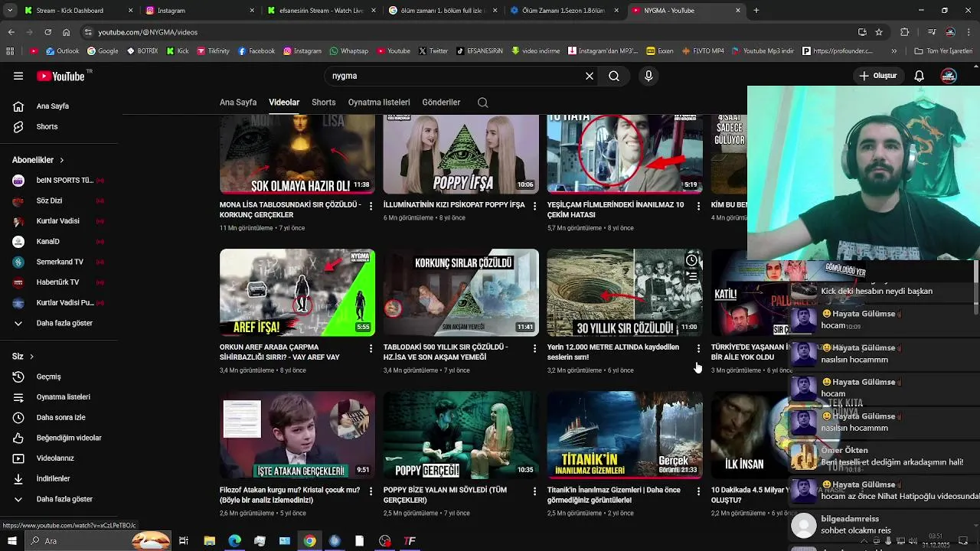Search within the channel using magnifier
This screenshot has width=980, height=551.
pyautogui.click(x=482, y=103)
